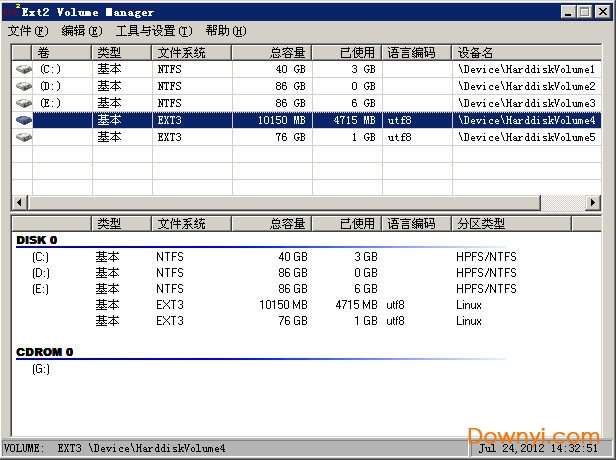The height and width of the screenshot is (460, 616).
Task: Maximize the Ext2 Volume Manager window
Action: tap(585, 12)
